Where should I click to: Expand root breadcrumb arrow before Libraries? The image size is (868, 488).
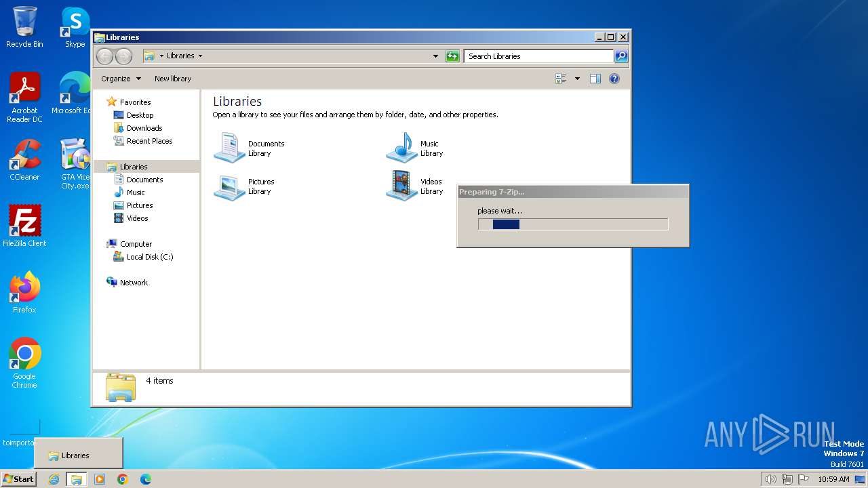click(161, 56)
